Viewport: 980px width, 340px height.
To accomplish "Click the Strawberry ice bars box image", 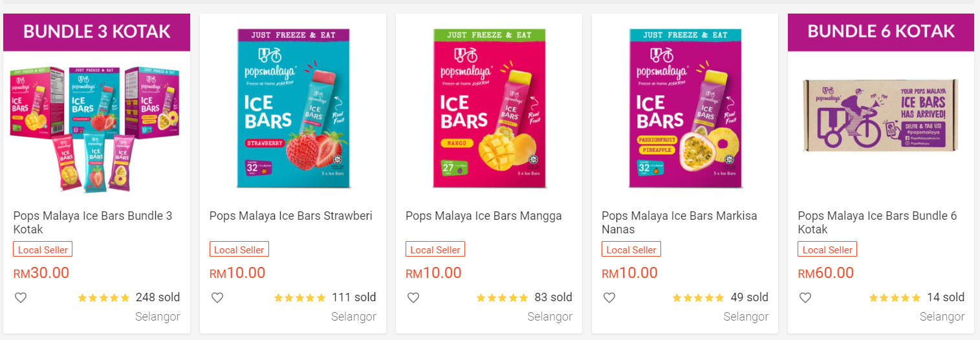I will coord(293,109).
